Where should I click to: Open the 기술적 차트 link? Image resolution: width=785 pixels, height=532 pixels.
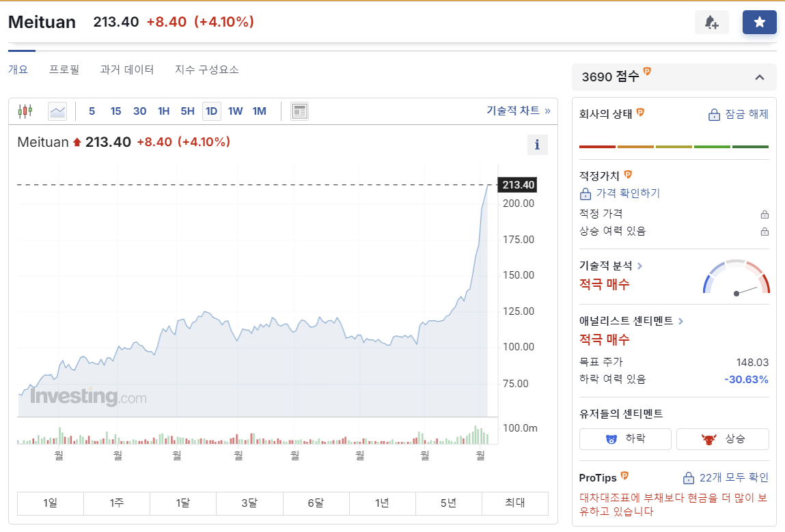pos(514,111)
